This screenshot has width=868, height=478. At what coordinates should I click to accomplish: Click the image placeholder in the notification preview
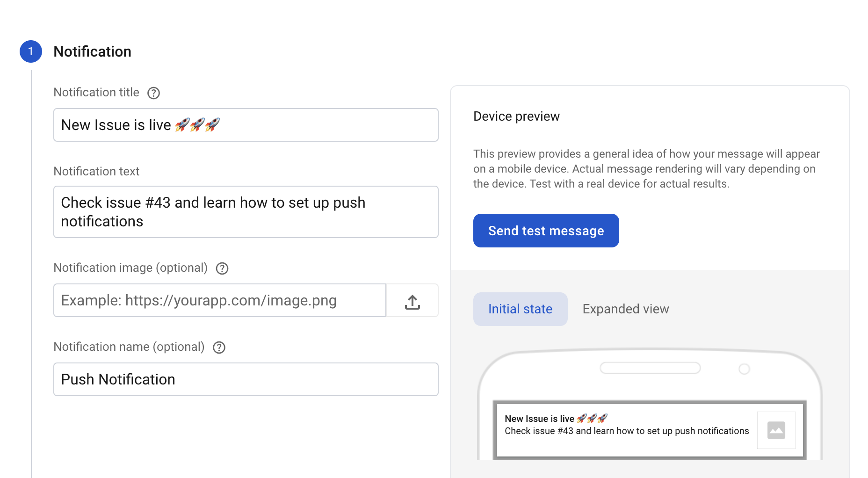776,430
